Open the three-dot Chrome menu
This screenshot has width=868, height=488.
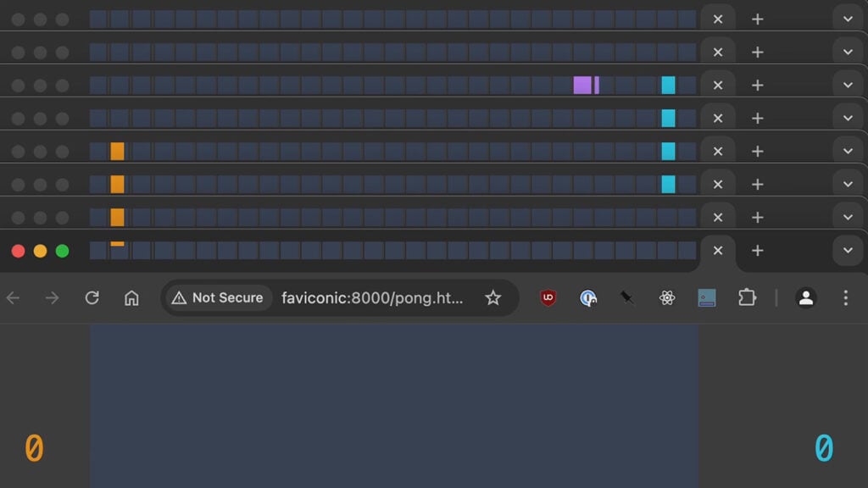[x=845, y=297]
